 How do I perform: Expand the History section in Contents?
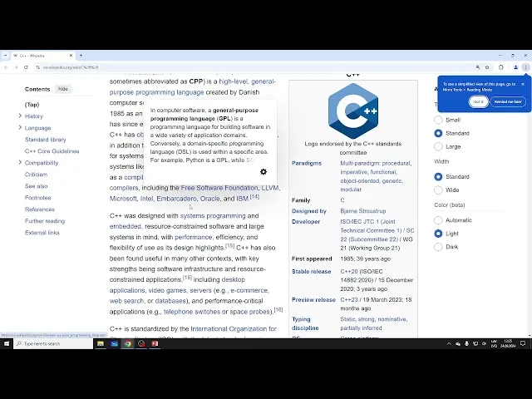[20, 116]
